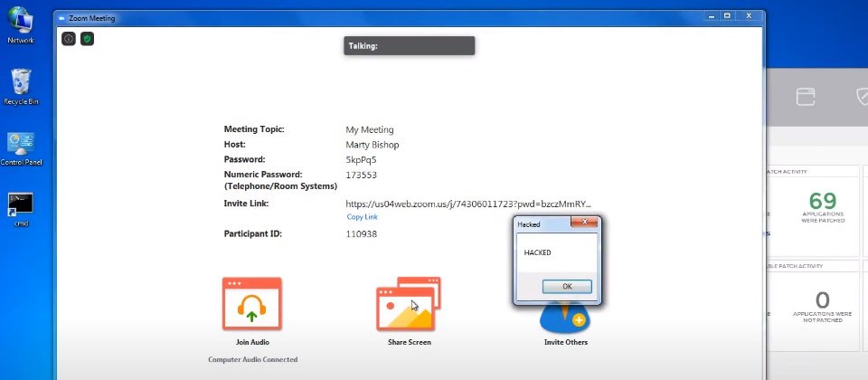Click the shield icon in background app header
This screenshot has height=380, width=868.
(x=862, y=97)
